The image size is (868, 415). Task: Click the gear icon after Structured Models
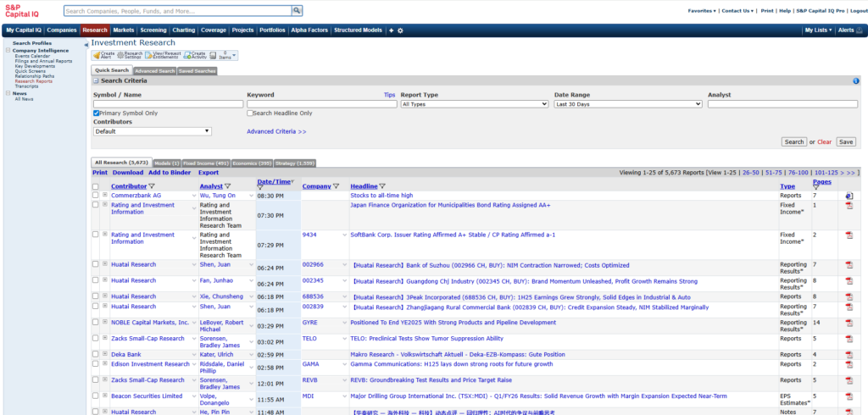(400, 30)
